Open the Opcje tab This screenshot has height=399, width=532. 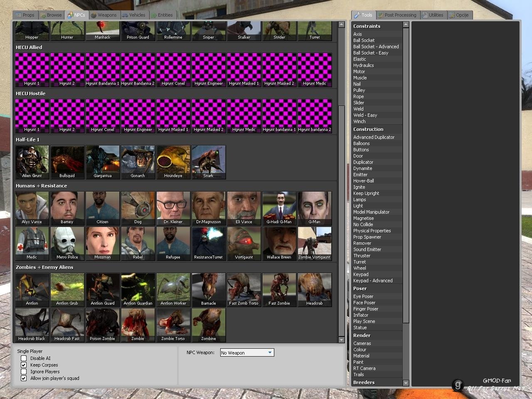[459, 15]
